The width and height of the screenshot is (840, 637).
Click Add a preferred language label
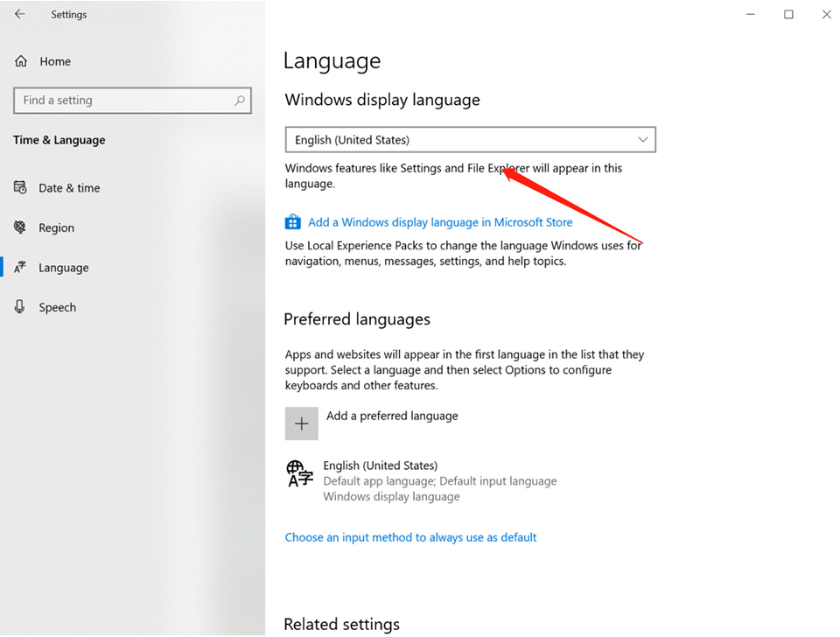392,416
